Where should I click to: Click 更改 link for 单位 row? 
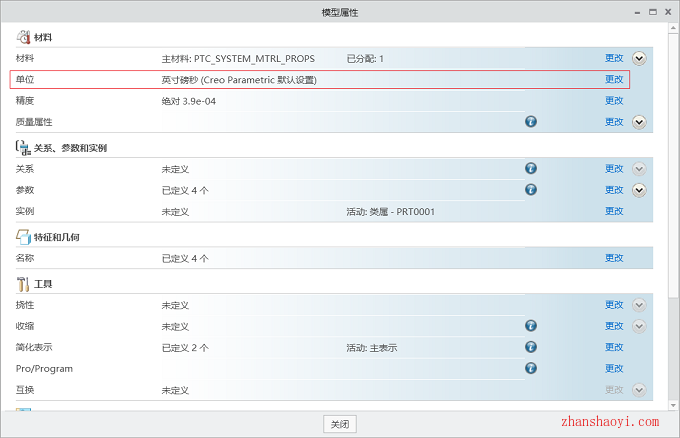(x=614, y=79)
